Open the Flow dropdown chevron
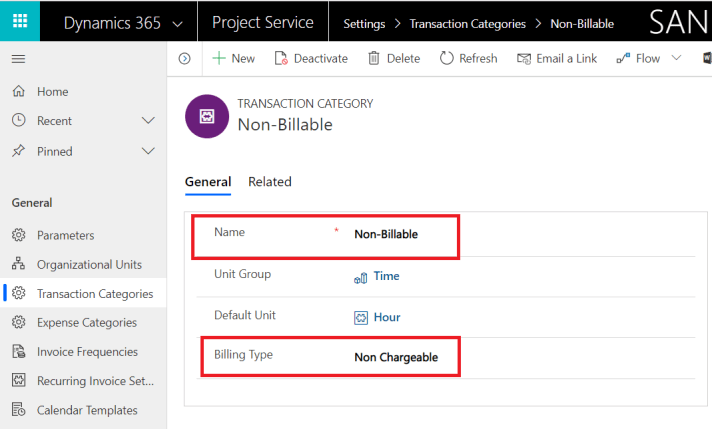Viewport: 712px width, 429px height. pyautogui.click(x=677, y=58)
